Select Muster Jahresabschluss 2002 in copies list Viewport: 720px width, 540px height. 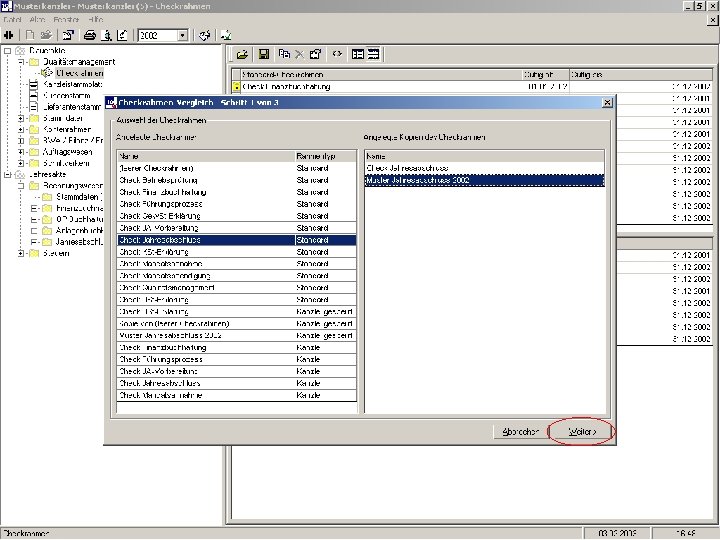click(418, 180)
